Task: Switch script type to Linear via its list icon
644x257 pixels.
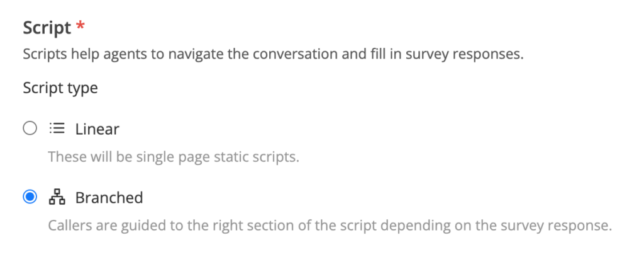Action: click(x=57, y=129)
